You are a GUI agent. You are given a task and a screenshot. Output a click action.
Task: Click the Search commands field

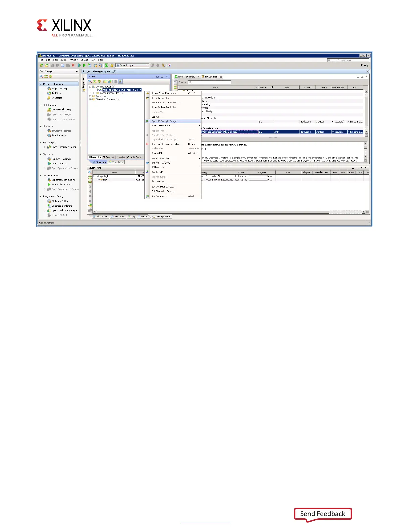click(348, 60)
